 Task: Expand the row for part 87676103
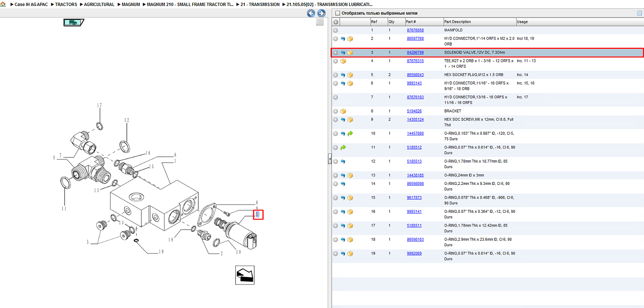point(336,97)
